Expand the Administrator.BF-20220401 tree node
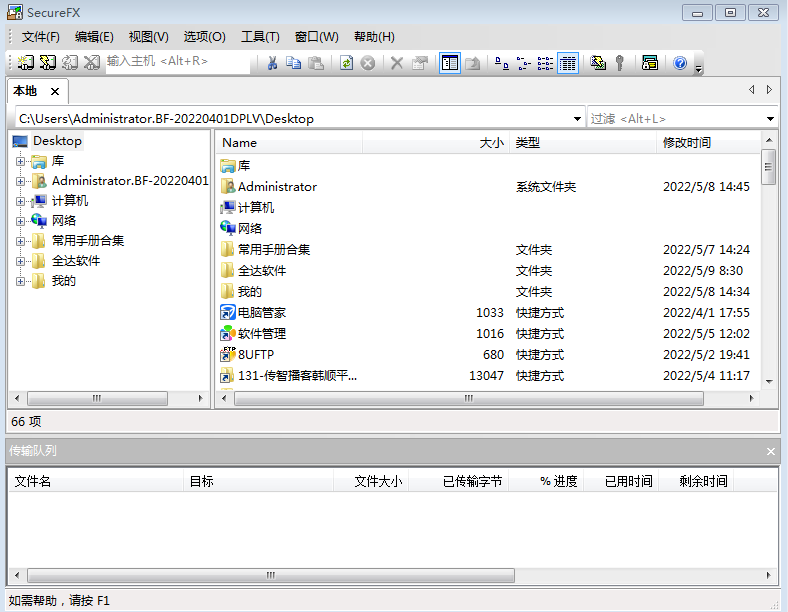 pos(20,181)
